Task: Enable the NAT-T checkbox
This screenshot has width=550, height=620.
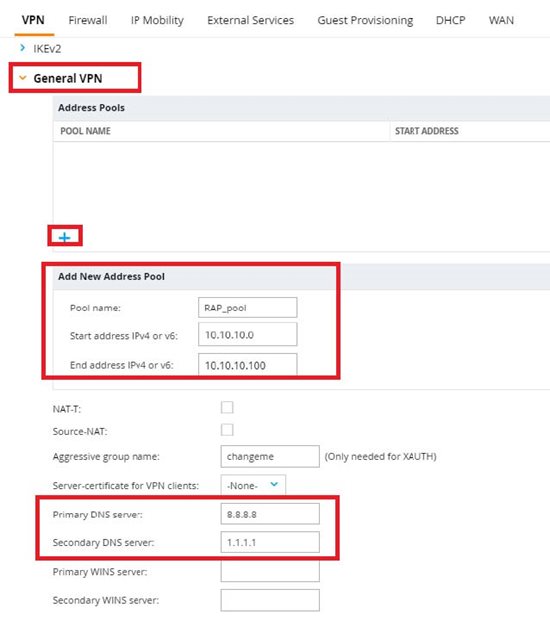Action: 227,407
